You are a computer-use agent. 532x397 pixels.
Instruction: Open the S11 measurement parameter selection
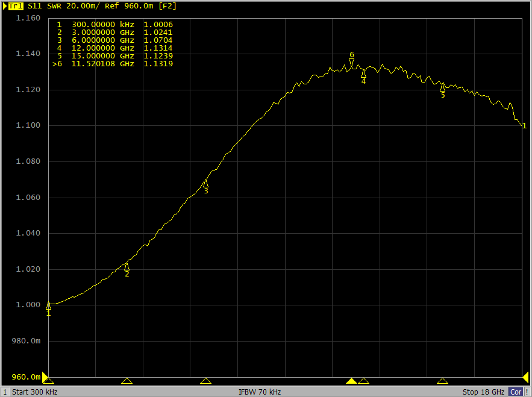pyautogui.click(x=36, y=6)
